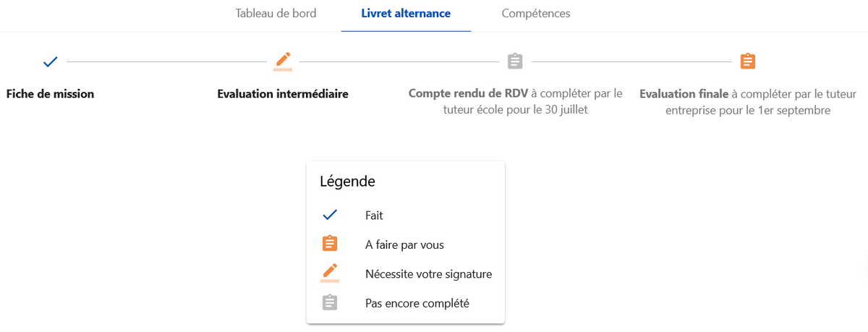The width and height of the screenshot is (868, 332).
Task: Click the blue checkmark above Fiche de mission
Action: click(x=50, y=61)
